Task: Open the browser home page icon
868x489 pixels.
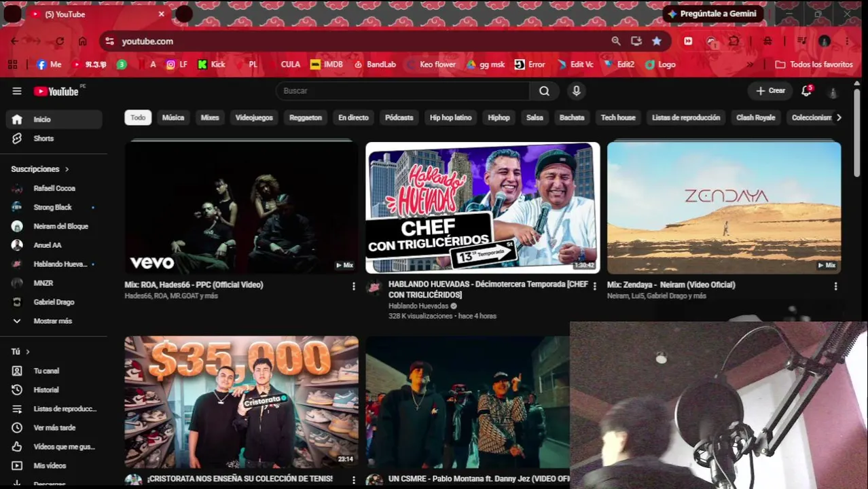Action: point(82,41)
